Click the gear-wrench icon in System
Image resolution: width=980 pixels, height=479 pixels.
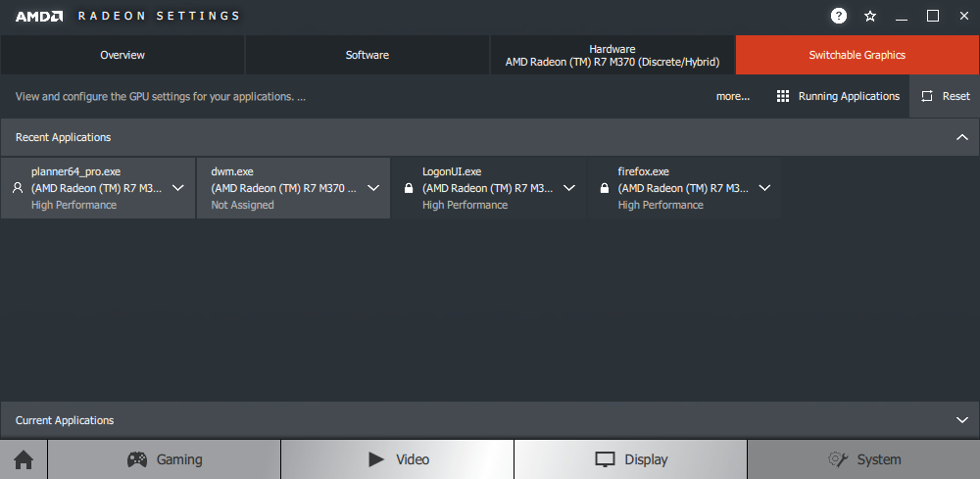838,459
